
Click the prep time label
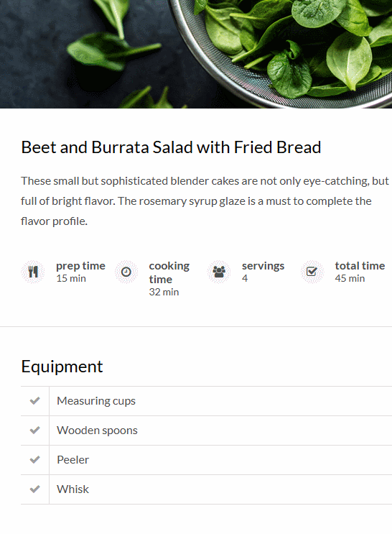coord(80,266)
